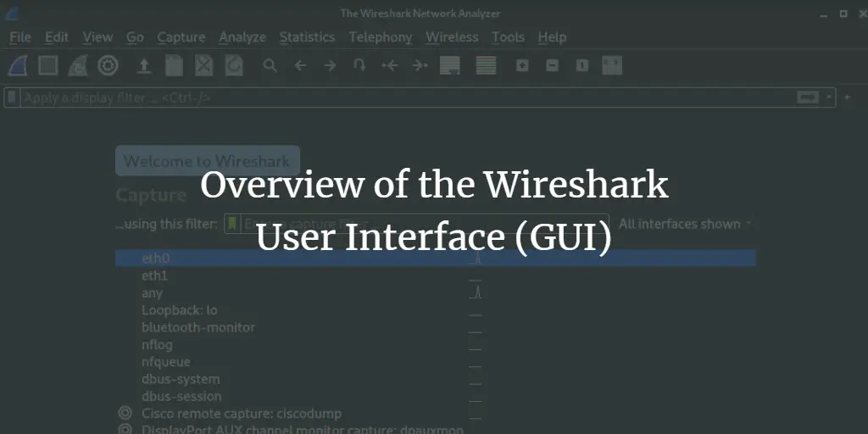Open display filter history dropdown arrow
This screenshot has height=434, width=868.
pyautogui.click(x=829, y=97)
